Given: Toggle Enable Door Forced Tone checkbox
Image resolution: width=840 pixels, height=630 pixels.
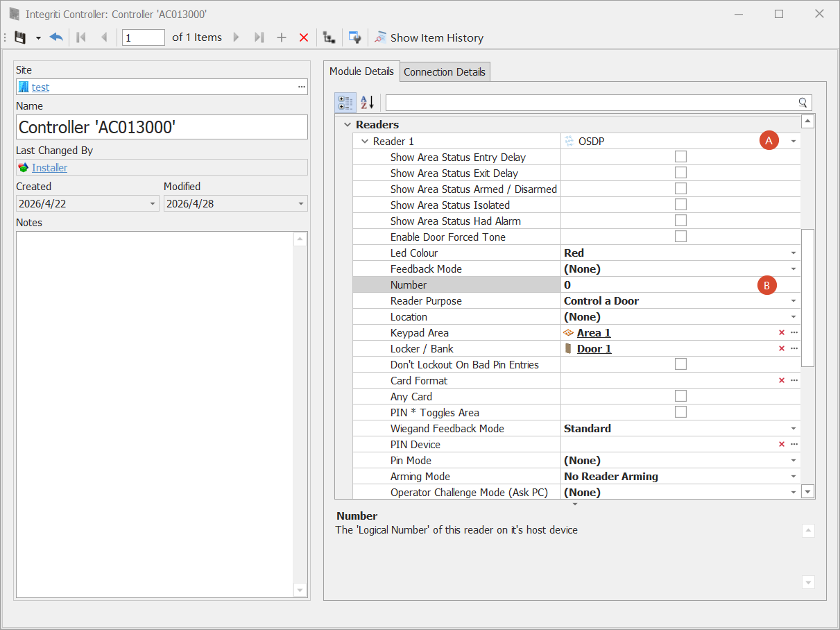Looking at the screenshot, I should coord(680,237).
